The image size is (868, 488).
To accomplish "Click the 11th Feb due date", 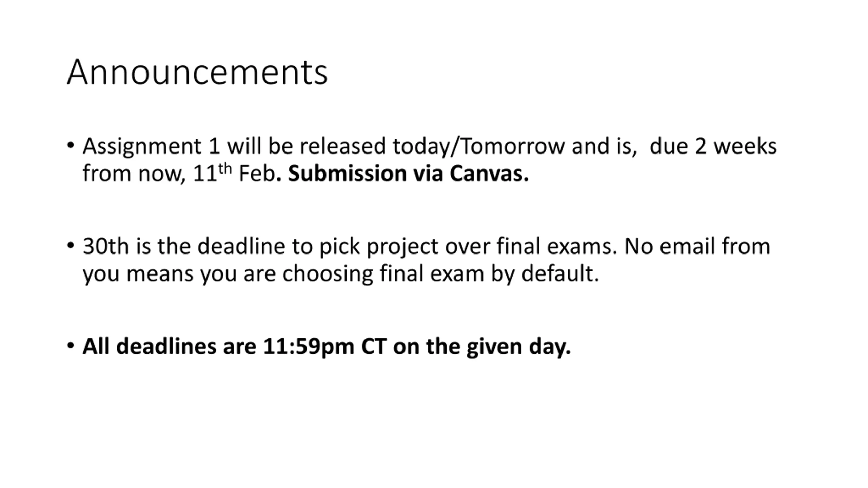I will [x=234, y=174].
